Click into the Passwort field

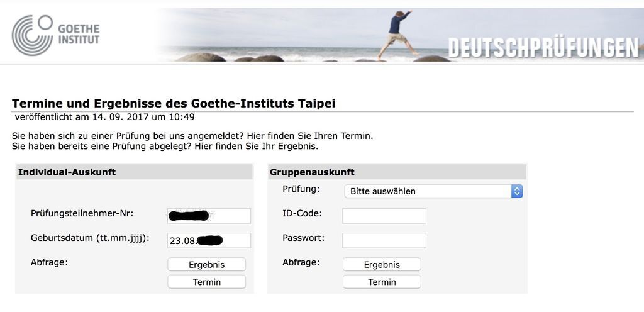(x=384, y=240)
